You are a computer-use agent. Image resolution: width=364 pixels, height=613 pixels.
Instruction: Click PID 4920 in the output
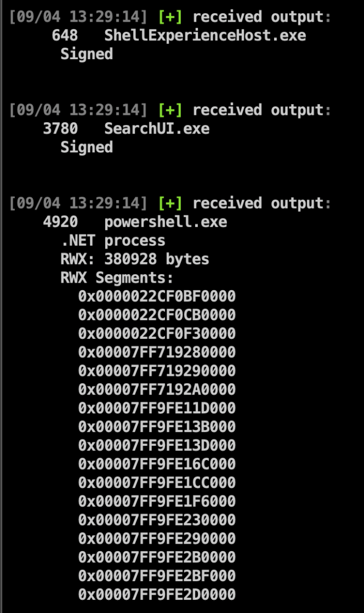(60, 222)
